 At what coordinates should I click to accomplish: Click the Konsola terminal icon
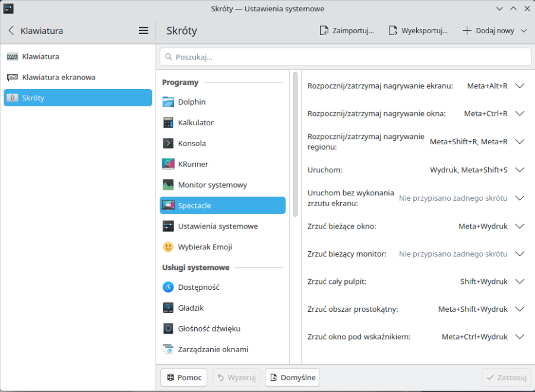click(x=168, y=144)
